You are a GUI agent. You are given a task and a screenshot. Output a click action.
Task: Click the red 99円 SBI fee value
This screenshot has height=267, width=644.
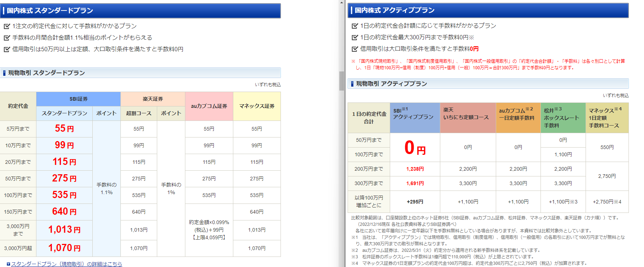pyautogui.click(x=65, y=145)
